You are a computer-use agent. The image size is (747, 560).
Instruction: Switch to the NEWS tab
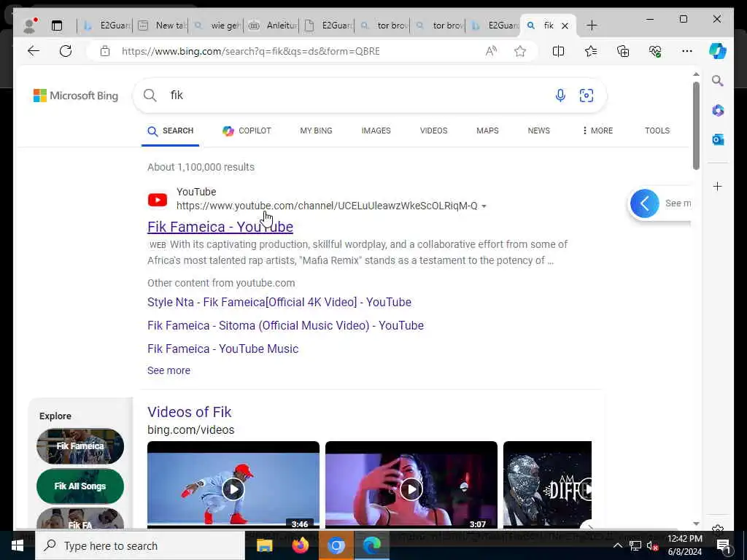click(x=539, y=131)
